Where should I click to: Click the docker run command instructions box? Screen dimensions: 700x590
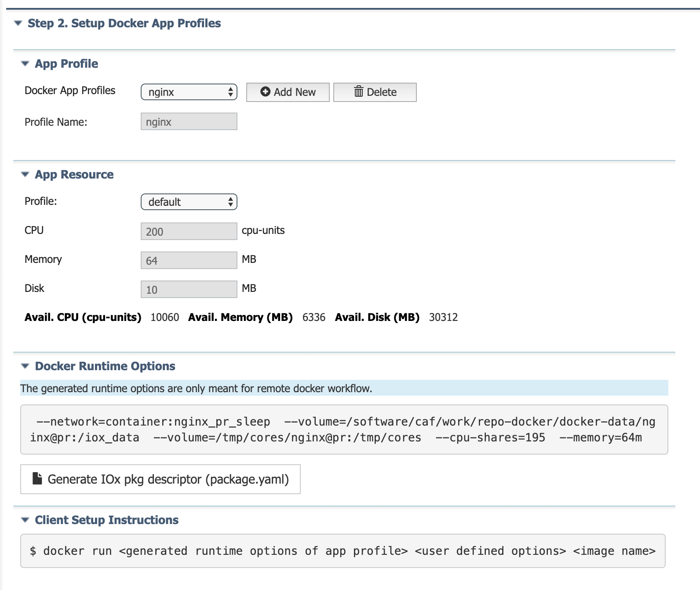(x=343, y=551)
